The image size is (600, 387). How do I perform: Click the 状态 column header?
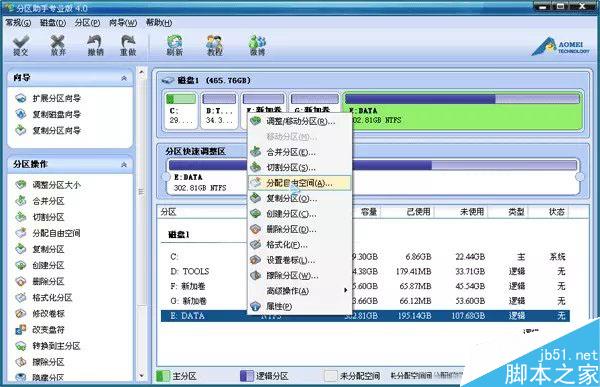click(548, 212)
